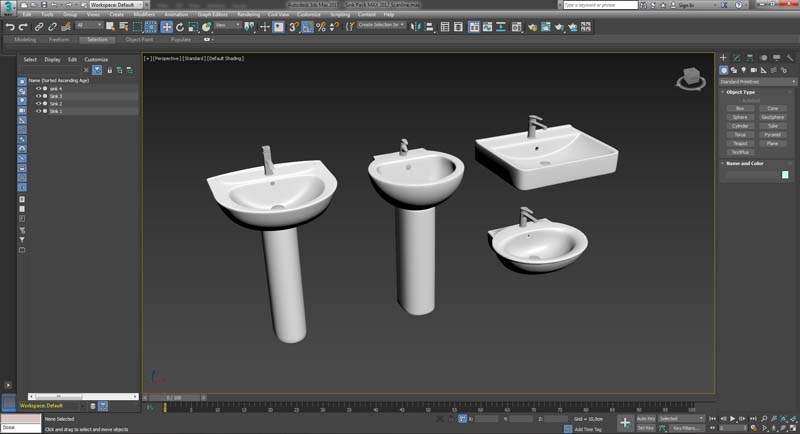Switch to Cameras creation category icon
The image size is (800, 434).
pos(754,69)
